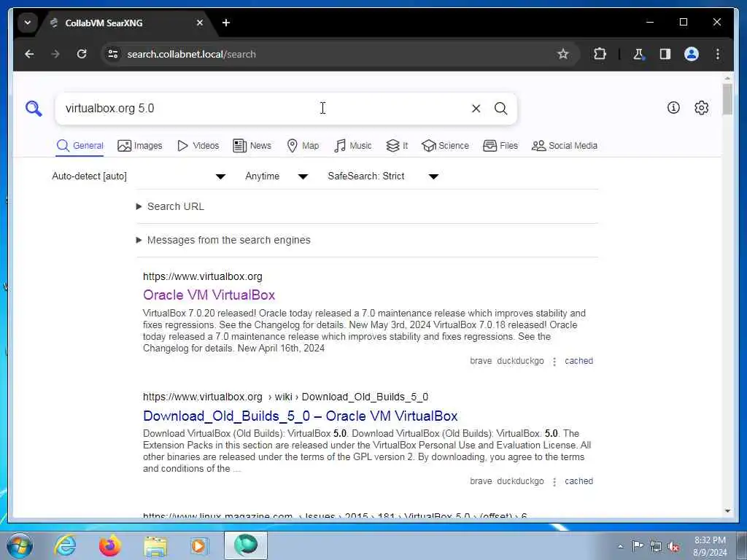Switch to the Images category tab
The height and width of the screenshot is (560, 747).
coord(139,146)
